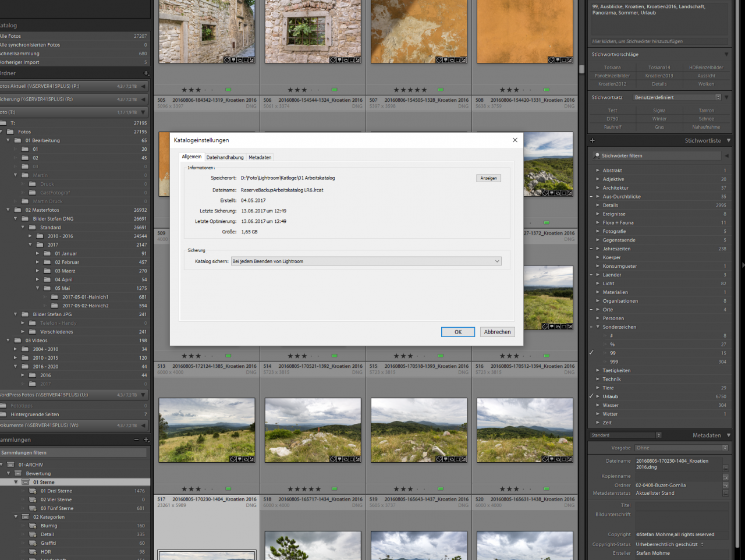This screenshot has height=560, width=745.
Task: Toggle the Orte keyword assignment box
Action: 591,310
